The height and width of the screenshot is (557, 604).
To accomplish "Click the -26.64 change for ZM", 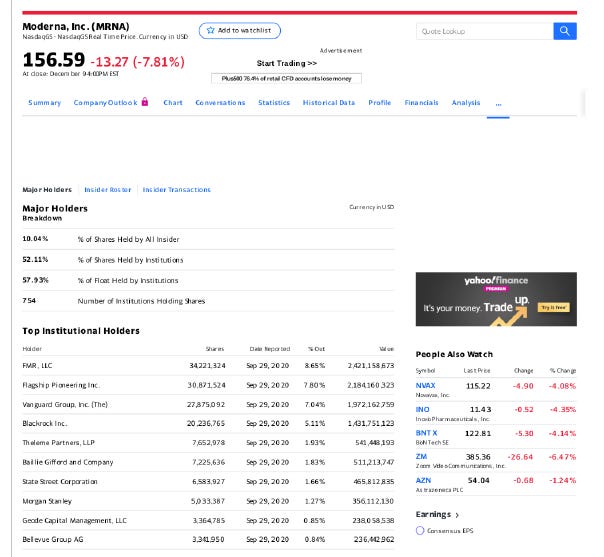I will point(520,457).
